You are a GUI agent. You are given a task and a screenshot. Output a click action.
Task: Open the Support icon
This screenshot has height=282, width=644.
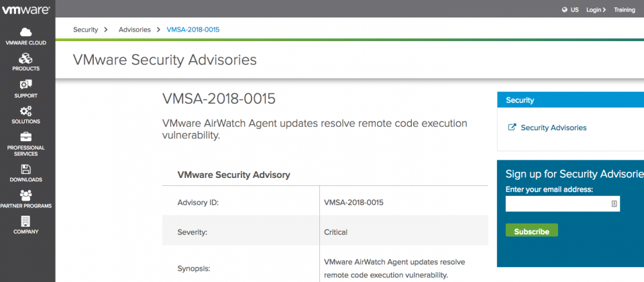26,85
